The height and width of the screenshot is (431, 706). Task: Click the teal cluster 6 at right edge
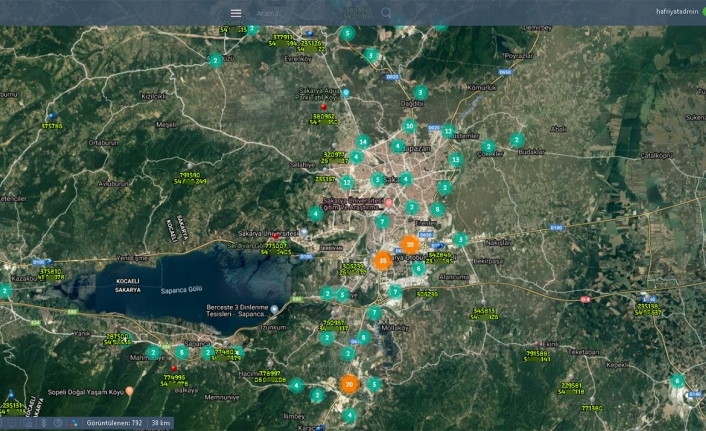pos(677,380)
